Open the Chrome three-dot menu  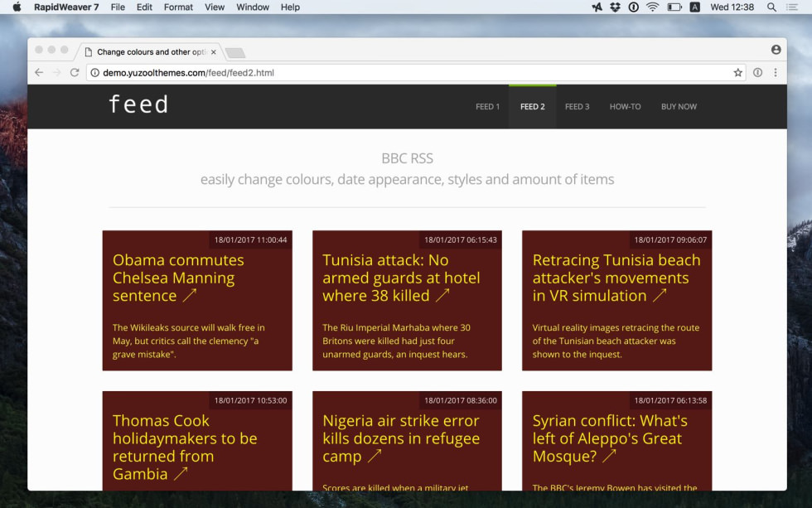pyautogui.click(x=776, y=72)
